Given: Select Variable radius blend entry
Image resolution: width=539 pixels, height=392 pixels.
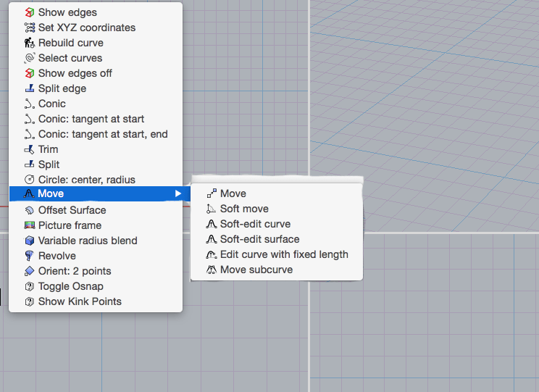Looking at the screenshot, I should tap(96, 241).
